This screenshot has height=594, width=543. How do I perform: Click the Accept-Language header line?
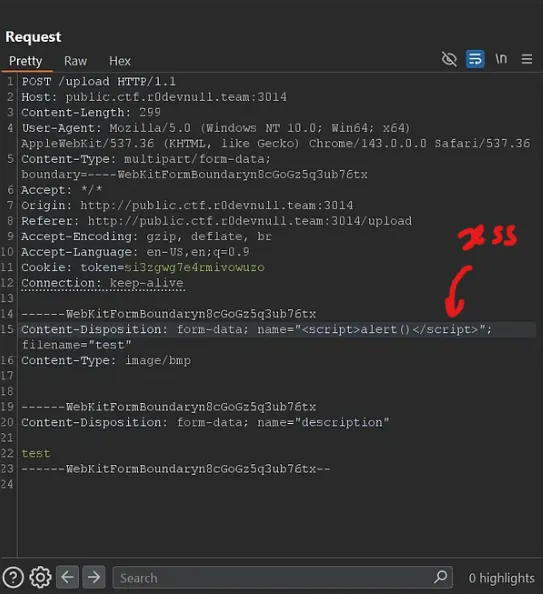(x=135, y=252)
